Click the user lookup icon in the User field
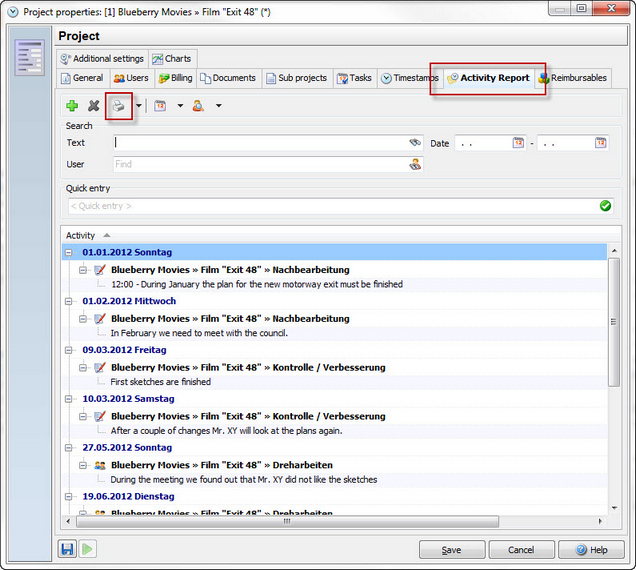 tap(415, 164)
